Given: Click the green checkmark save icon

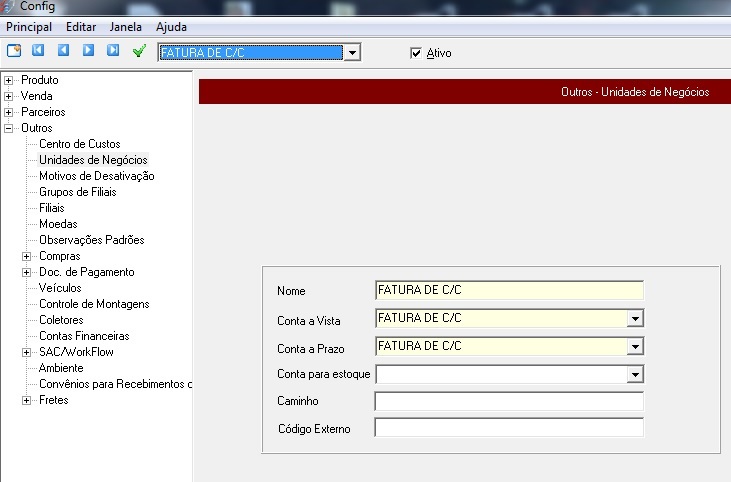Looking at the screenshot, I should coord(139,50).
